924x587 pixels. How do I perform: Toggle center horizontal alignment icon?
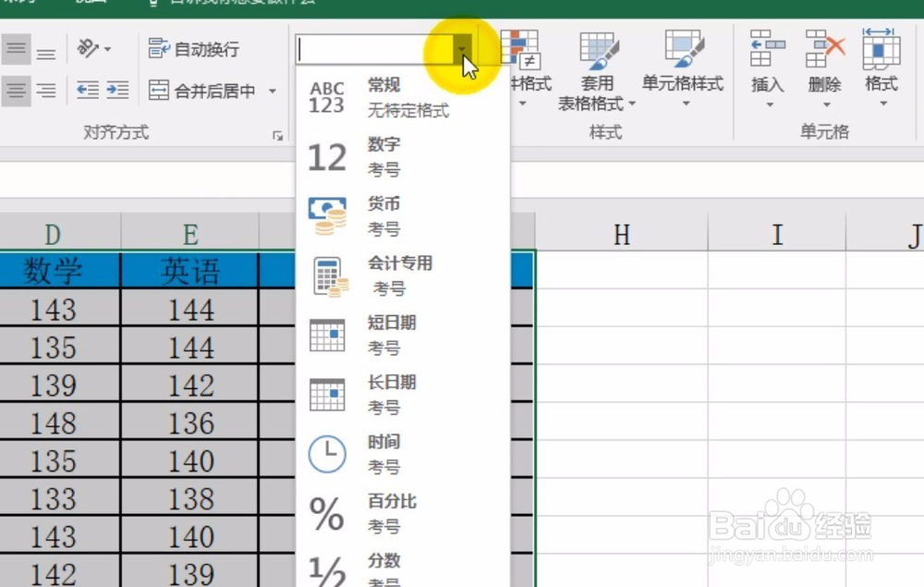pos(16,91)
